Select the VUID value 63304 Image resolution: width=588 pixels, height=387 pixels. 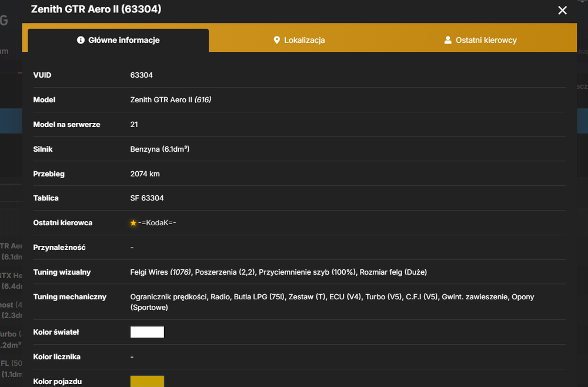[x=141, y=75]
